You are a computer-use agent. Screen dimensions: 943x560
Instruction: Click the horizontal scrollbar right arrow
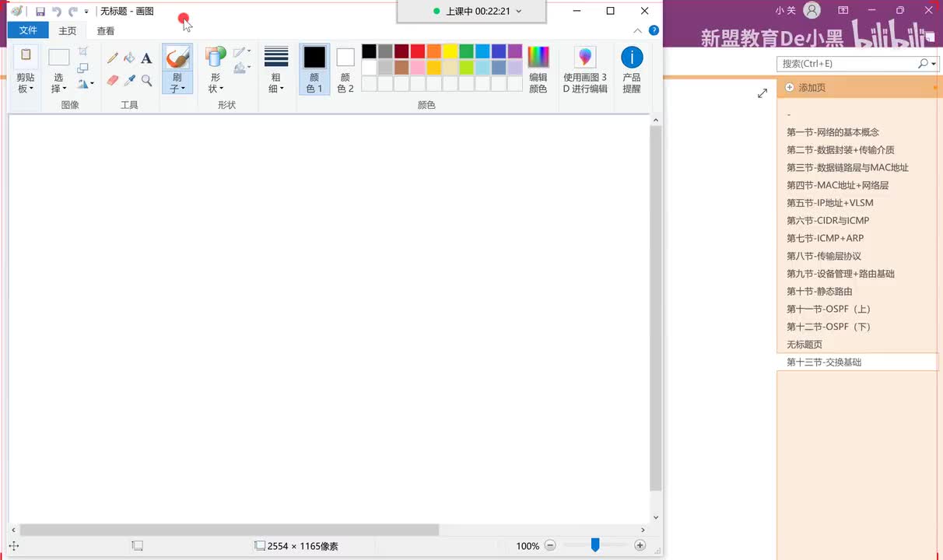click(x=643, y=530)
